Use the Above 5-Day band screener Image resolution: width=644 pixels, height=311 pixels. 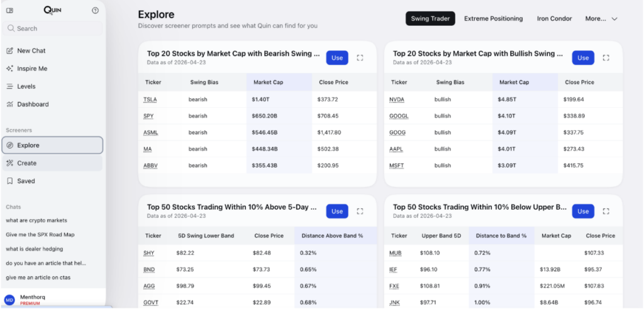point(337,212)
